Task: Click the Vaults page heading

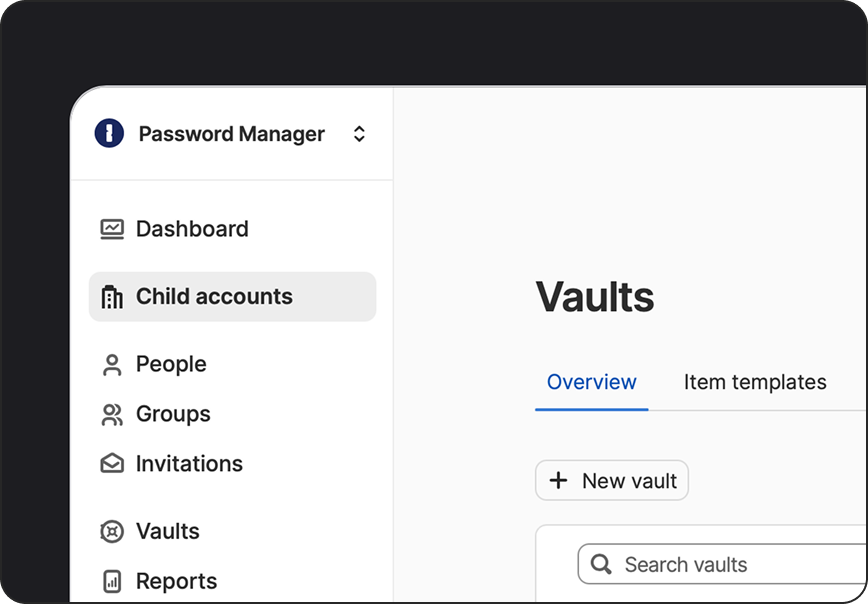Action: click(x=595, y=297)
